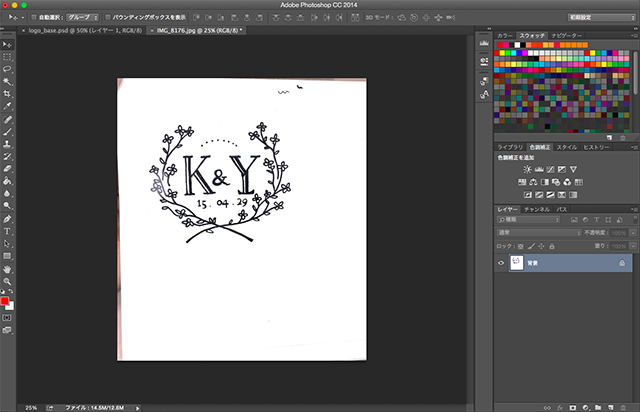Switch to the ナビゲーター tab
The image size is (640, 412).
(x=567, y=36)
